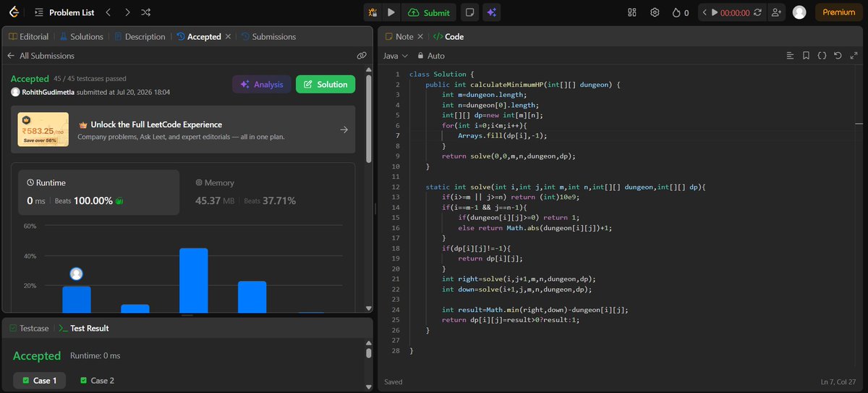This screenshot has height=393, width=868.
Task: Switch to the Submissions tab
Action: pyautogui.click(x=268, y=36)
